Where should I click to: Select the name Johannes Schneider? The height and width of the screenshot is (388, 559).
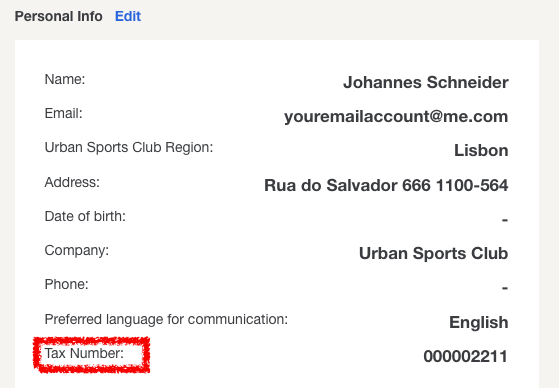click(x=426, y=82)
